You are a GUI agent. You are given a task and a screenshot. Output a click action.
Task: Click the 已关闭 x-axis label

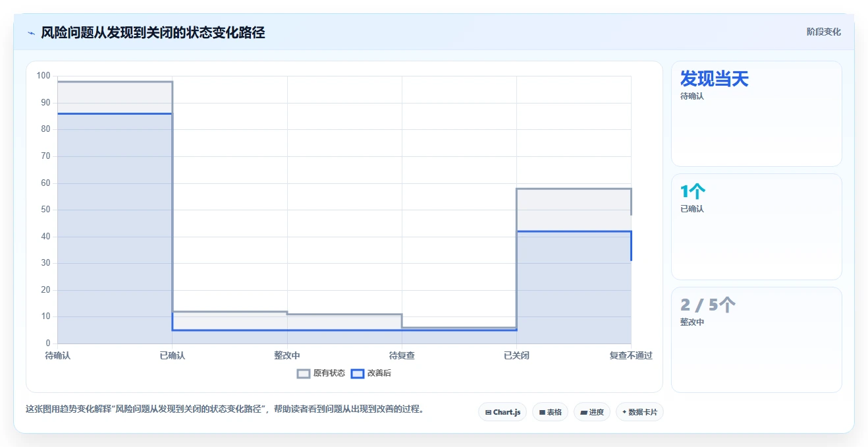(516, 355)
